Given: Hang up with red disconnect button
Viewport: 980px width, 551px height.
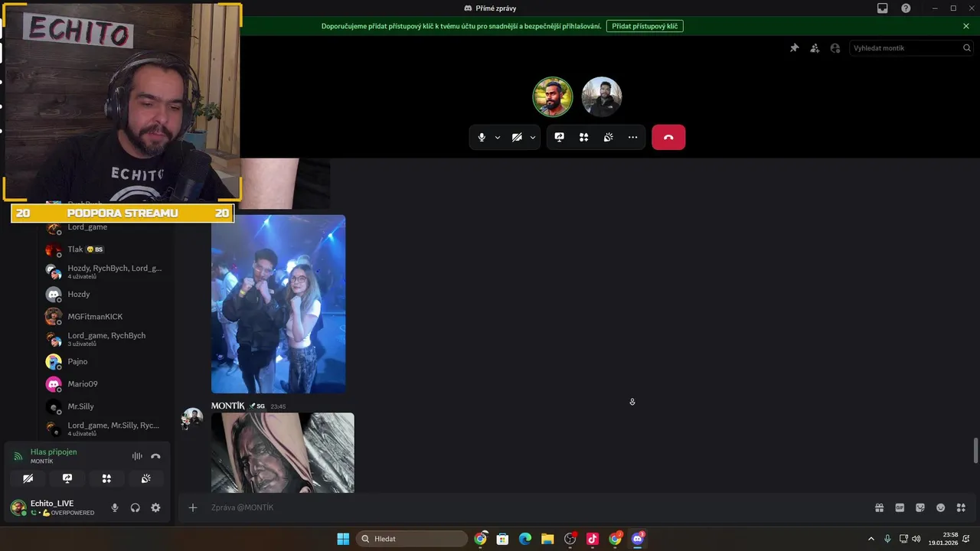Looking at the screenshot, I should pyautogui.click(x=668, y=138).
